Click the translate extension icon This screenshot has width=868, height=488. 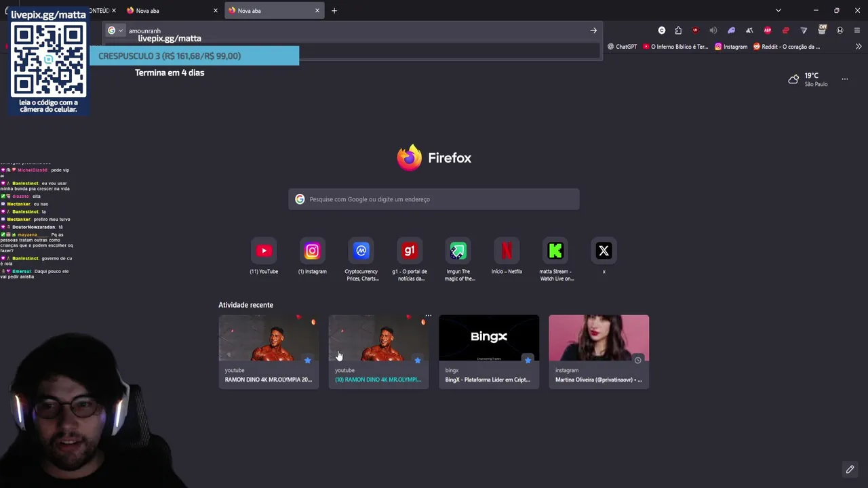[749, 30]
